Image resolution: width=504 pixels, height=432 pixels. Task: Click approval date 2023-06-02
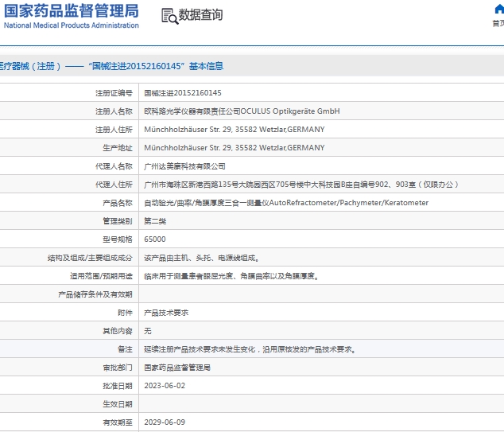click(165, 386)
